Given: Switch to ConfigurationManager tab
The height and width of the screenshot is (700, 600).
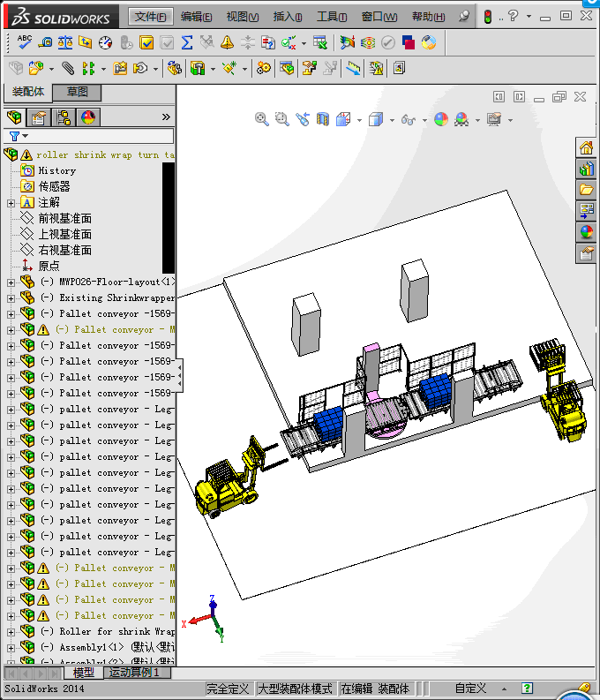Looking at the screenshot, I should click(64, 117).
